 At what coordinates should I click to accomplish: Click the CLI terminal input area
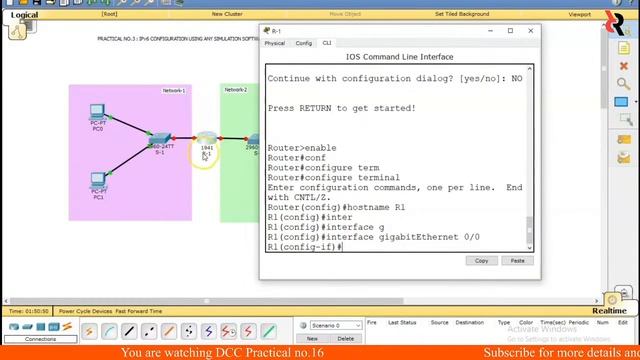click(396, 158)
